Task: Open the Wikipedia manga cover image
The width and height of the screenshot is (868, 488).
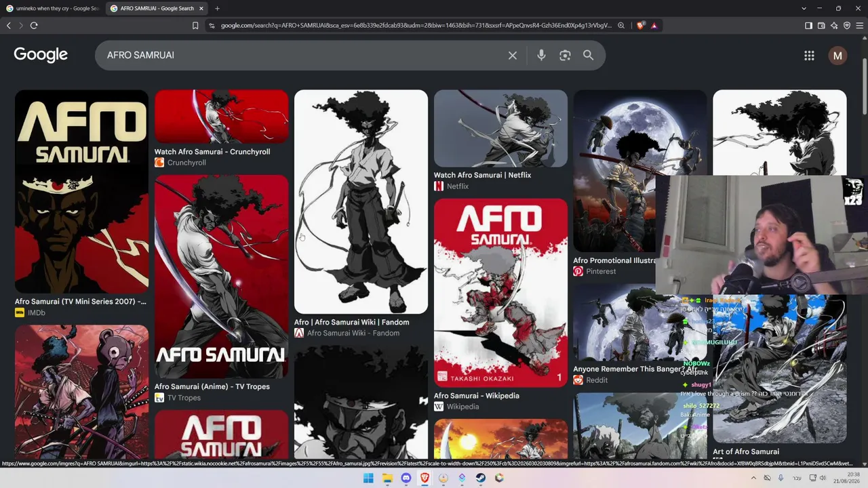Action: click(x=500, y=292)
